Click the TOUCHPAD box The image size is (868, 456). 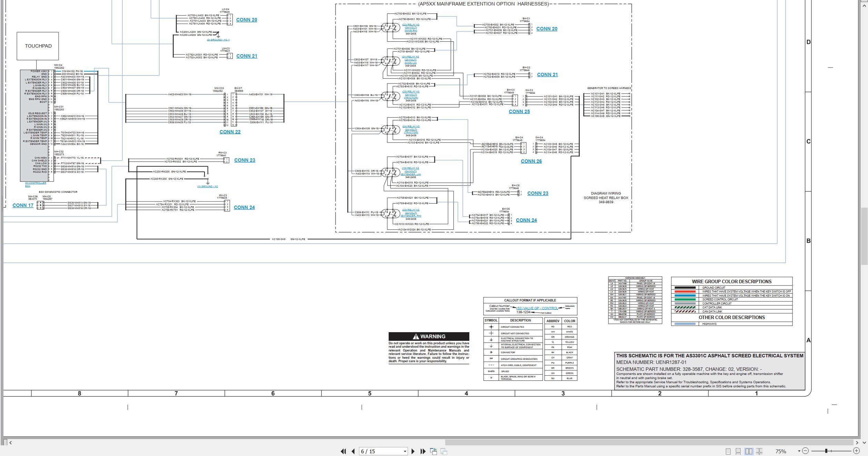(38, 46)
